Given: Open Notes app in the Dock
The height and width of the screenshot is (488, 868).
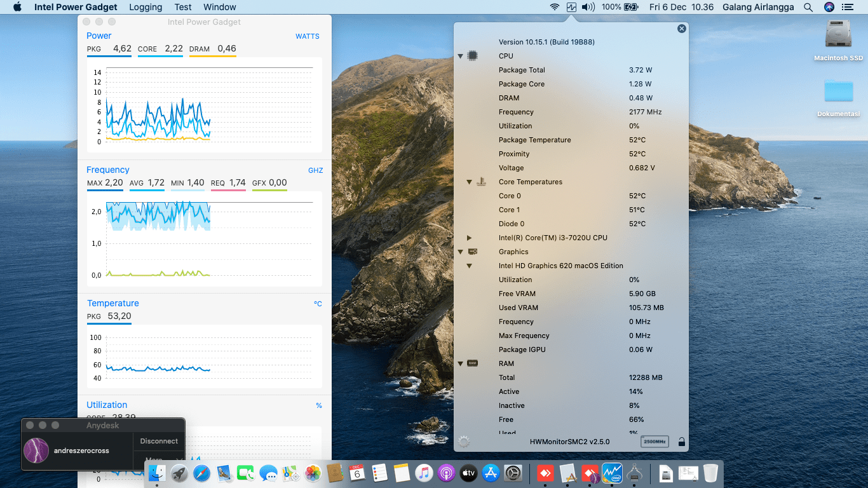Looking at the screenshot, I should [x=402, y=473].
